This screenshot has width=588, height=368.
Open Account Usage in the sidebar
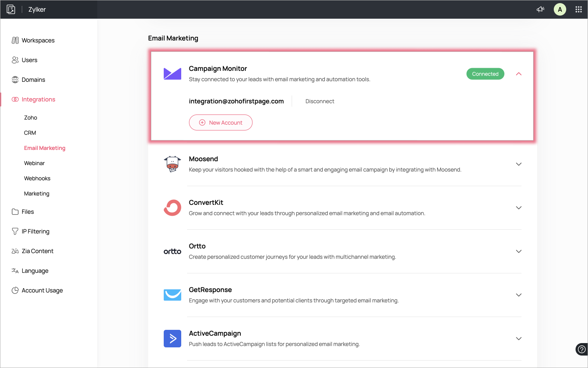(x=42, y=291)
